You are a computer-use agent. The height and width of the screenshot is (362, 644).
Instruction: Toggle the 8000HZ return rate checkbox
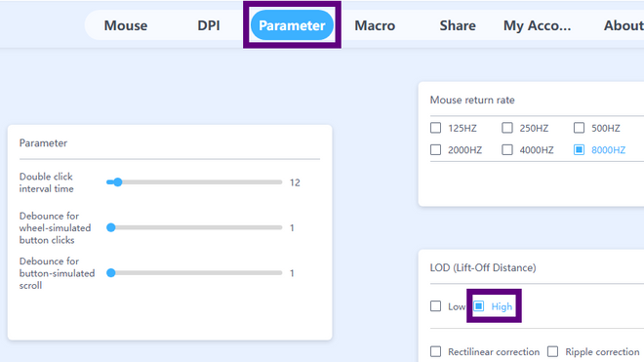tap(579, 149)
